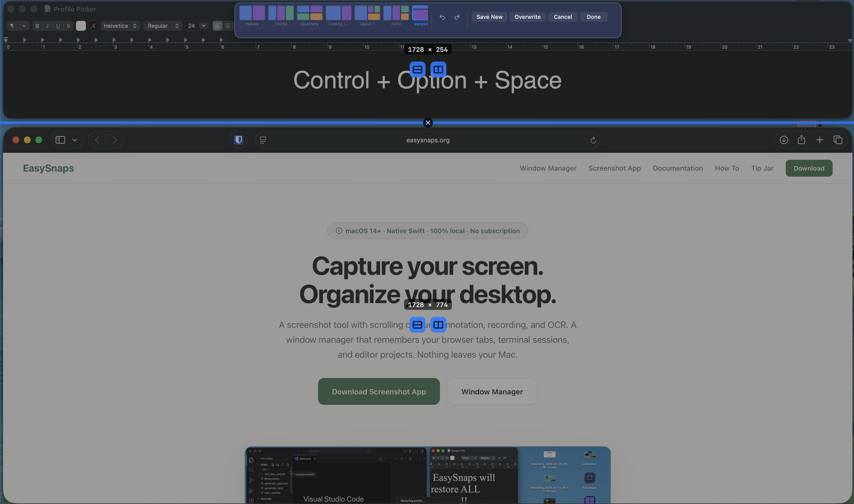Open the Documentation nav link

678,168
